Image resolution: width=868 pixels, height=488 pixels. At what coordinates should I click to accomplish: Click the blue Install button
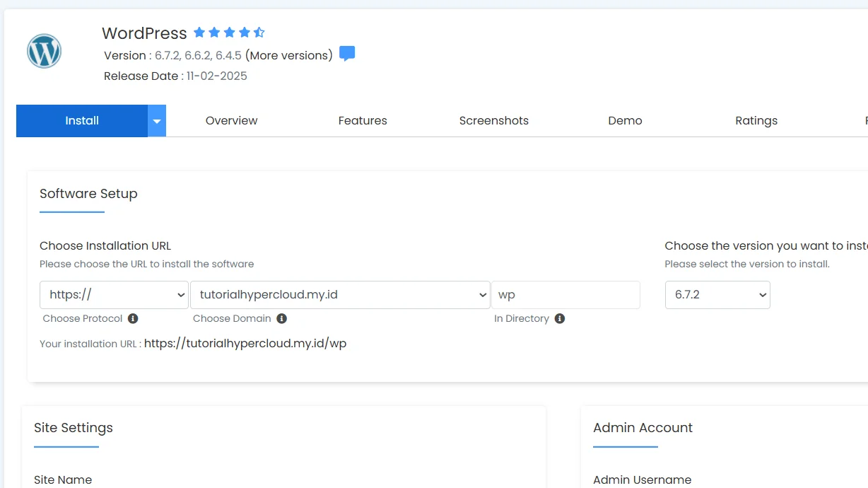point(82,121)
